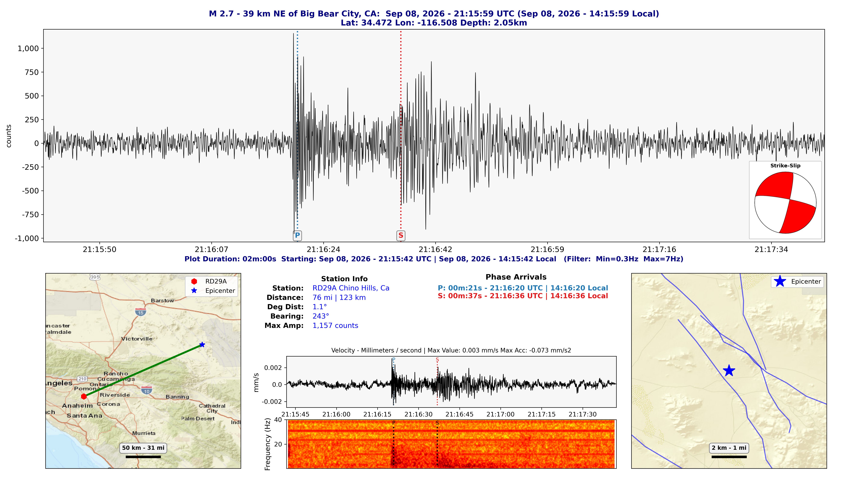Click the S marker on the spectrogram
Viewport: 868px width, 488px height.
pyautogui.click(x=437, y=423)
